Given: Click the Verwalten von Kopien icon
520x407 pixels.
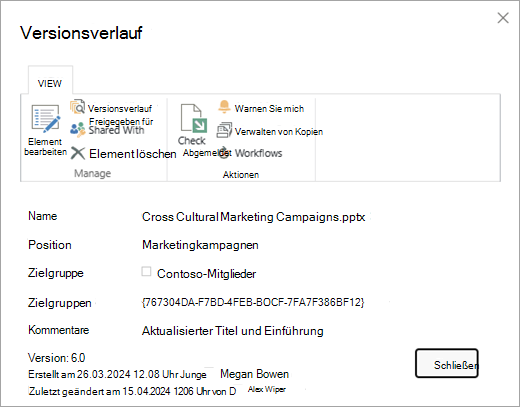Looking at the screenshot, I should click(x=224, y=130).
